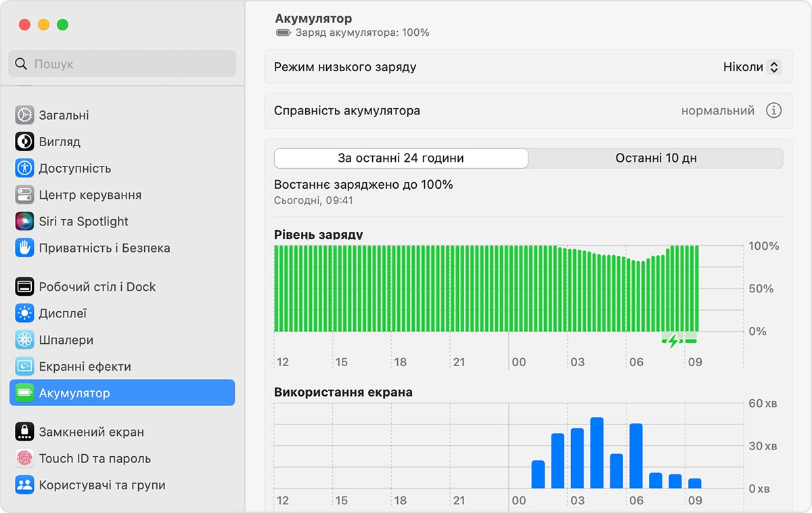Click the Дисплеї sun icon
This screenshot has width=812, height=513.
[24, 313]
